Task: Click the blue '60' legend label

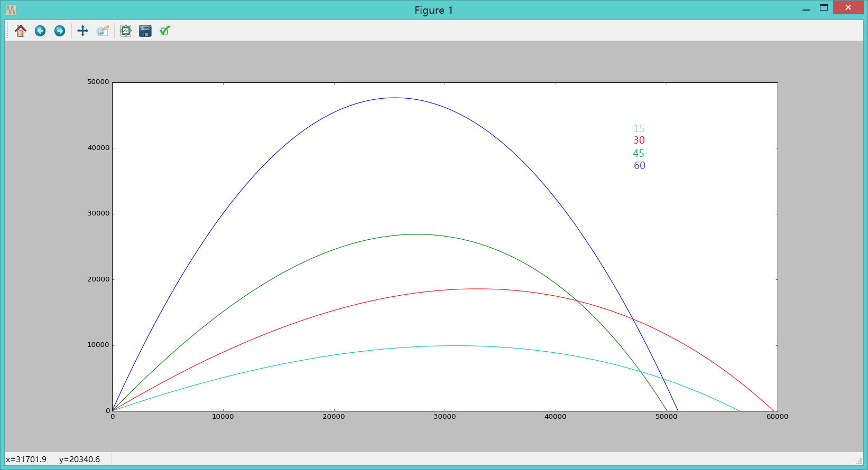Action: tap(640, 165)
